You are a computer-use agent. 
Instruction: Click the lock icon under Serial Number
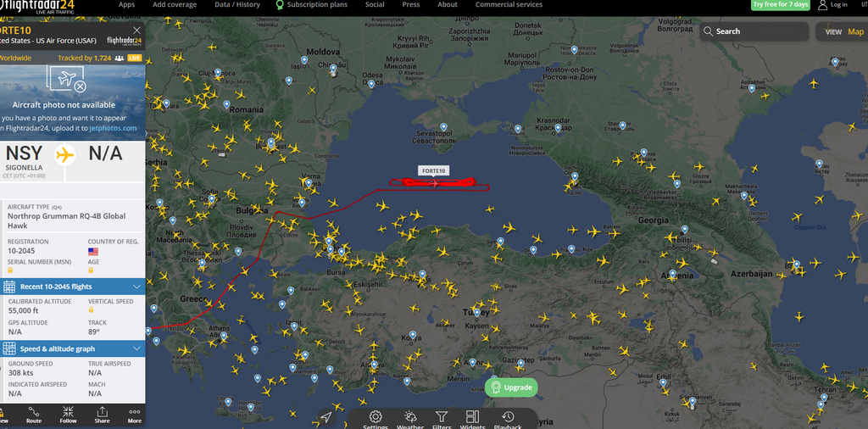(10, 270)
